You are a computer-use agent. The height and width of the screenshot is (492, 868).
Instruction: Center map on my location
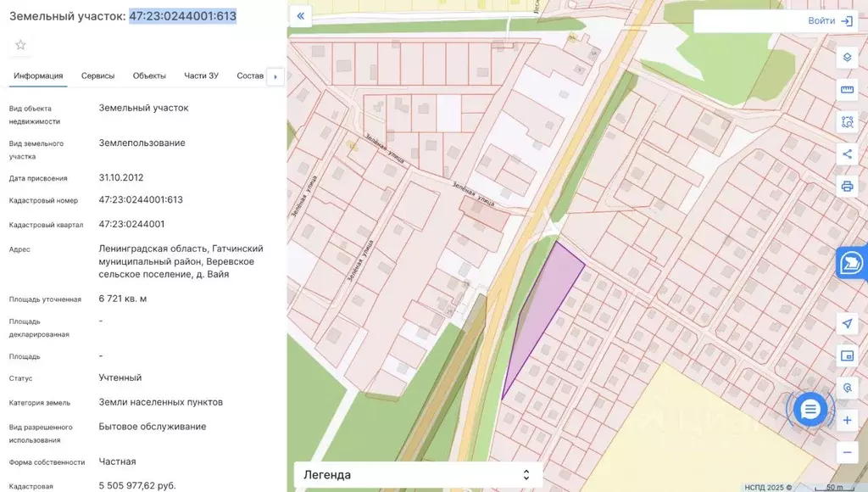(x=846, y=324)
